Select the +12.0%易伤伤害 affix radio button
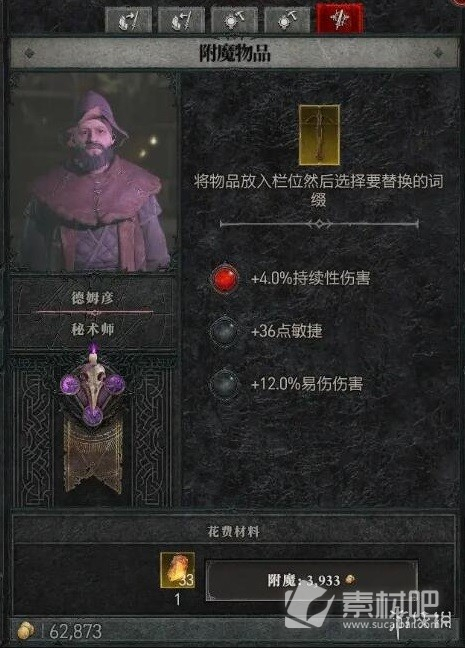This screenshot has height=648, width=465. (224, 384)
